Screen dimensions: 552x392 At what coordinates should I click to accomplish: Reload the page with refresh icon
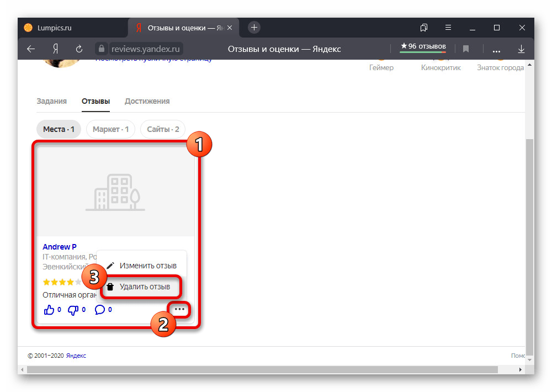[x=79, y=49]
